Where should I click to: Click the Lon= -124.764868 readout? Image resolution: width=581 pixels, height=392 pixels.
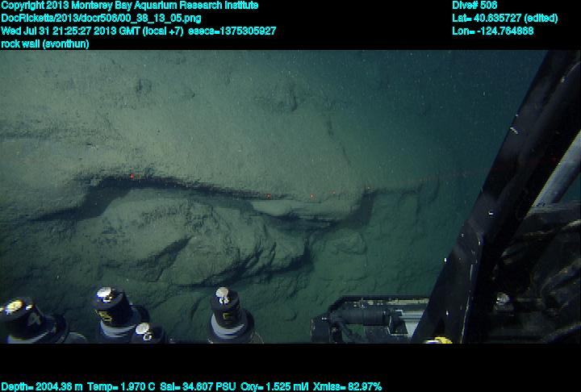click(x=493, y=31)
